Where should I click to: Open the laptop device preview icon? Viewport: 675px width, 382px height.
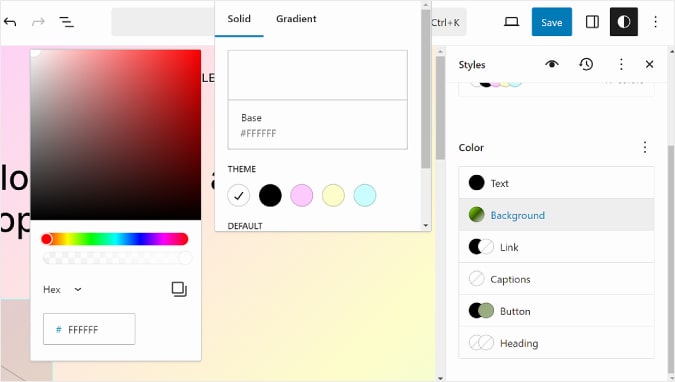pos(511,22)
